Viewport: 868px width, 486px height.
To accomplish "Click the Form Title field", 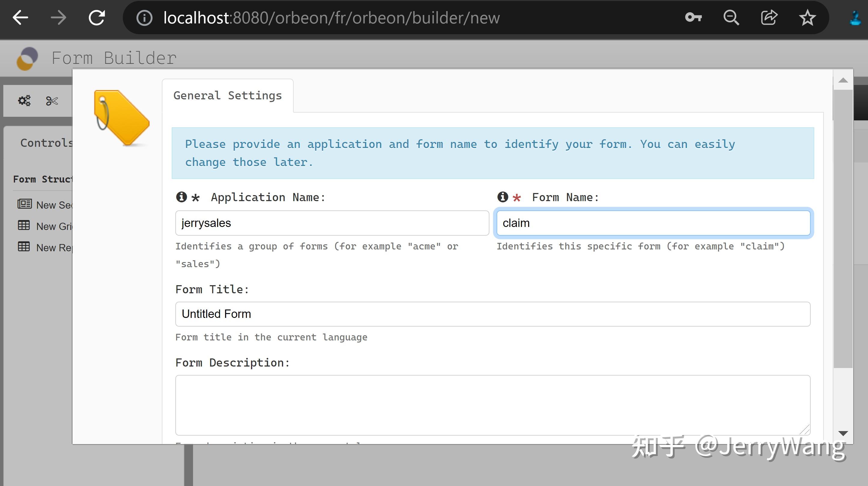I will coord(493,314).
